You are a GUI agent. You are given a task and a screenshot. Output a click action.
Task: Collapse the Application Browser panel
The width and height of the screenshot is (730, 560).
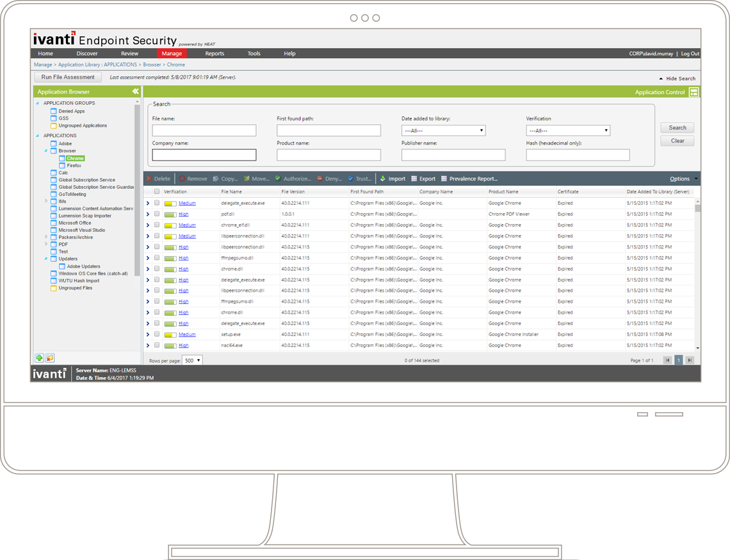(x=136, y=92)
